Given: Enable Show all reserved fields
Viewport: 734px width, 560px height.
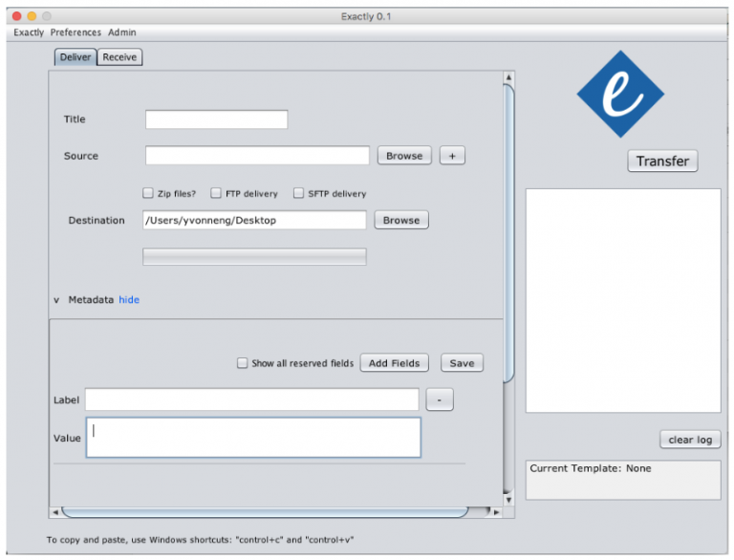Looking at the screenshot, I should tap(243, 363).
